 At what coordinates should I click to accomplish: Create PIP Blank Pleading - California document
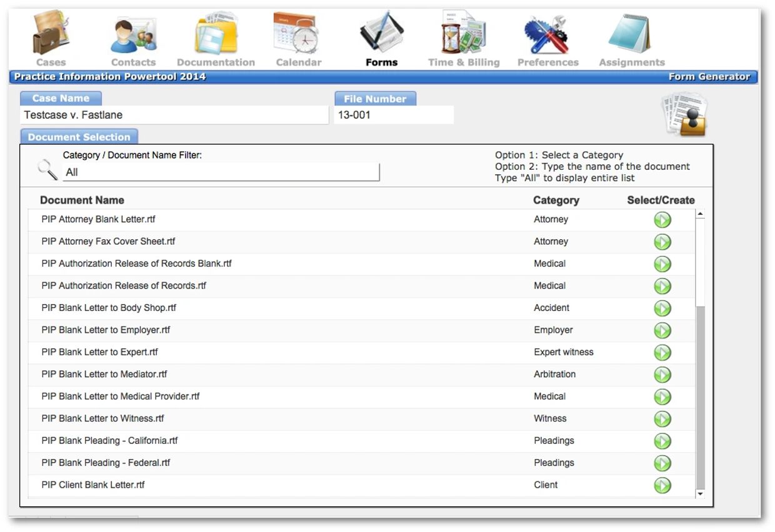pyautogui.click(x=662, y=441)
